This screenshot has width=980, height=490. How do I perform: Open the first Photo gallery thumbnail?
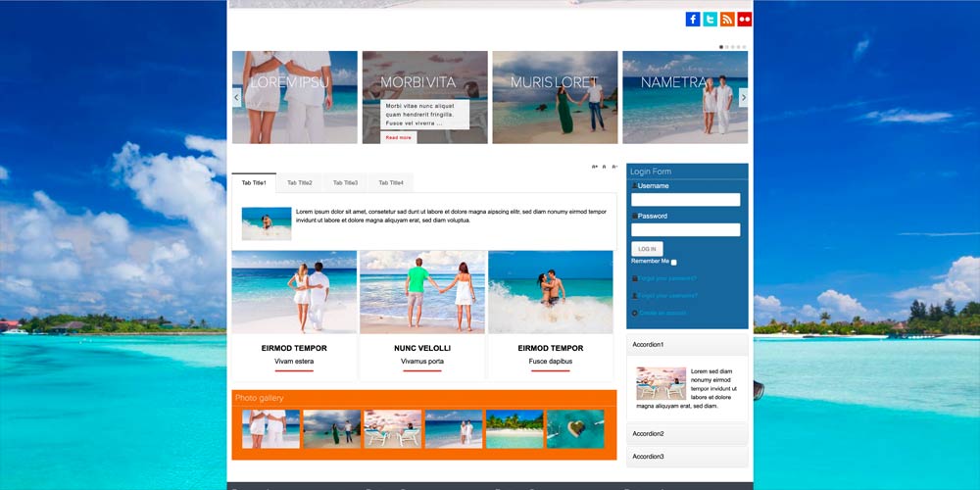pyautogui.click(x=270, y=429)
